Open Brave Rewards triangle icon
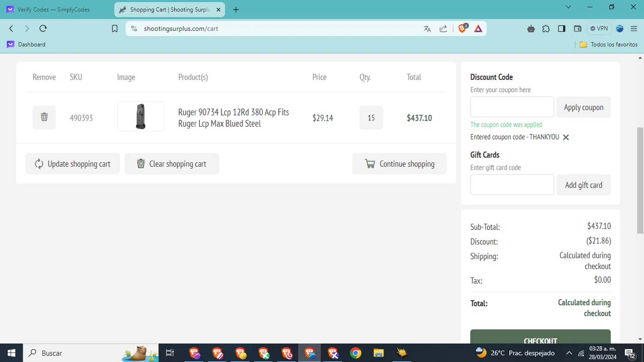Viewport: 644px width, 362px height. 478,29
